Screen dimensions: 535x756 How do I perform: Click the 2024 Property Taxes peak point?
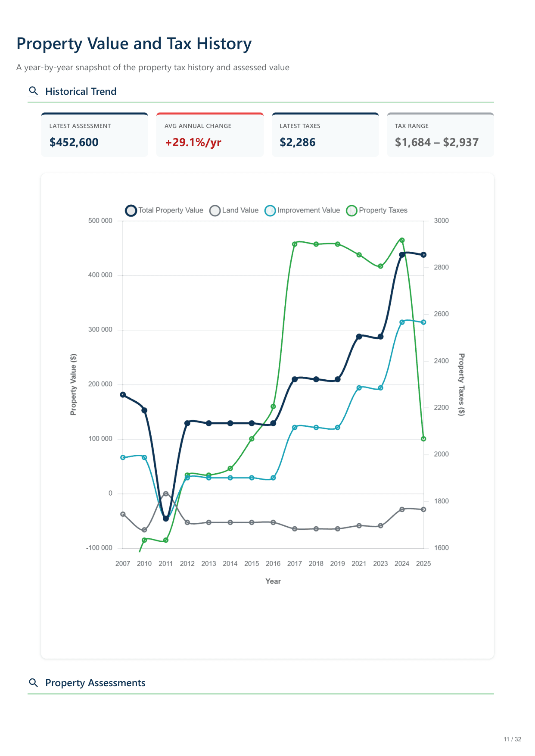coord(402,240)
